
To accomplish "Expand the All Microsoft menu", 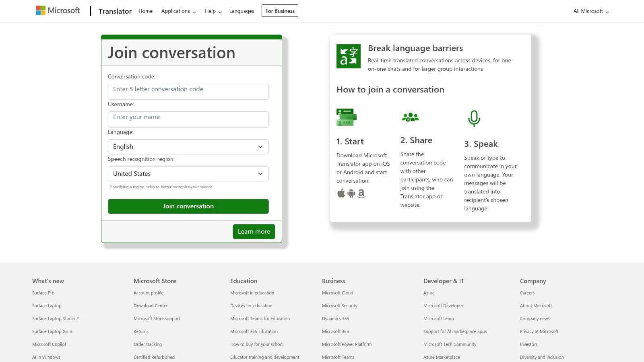I will pyautogui.click(x=591, y=11).
